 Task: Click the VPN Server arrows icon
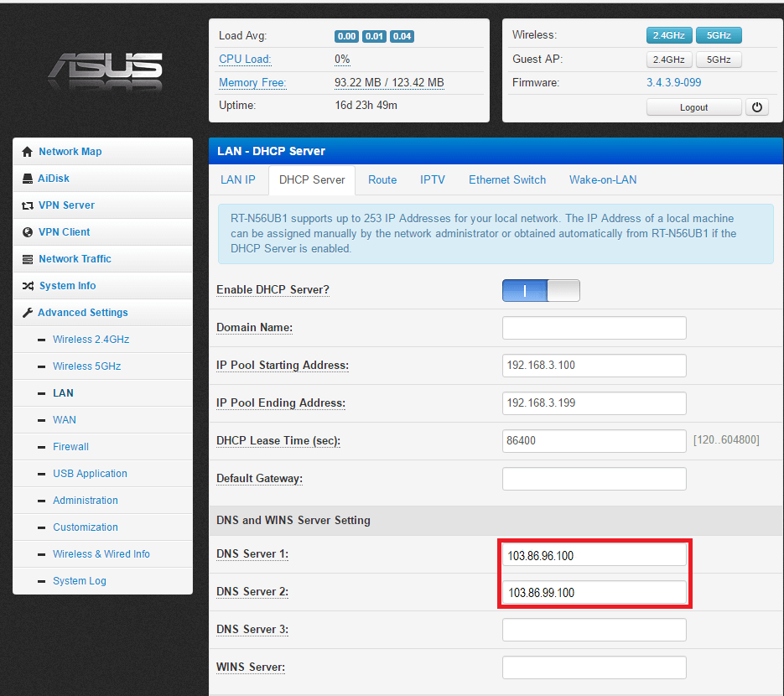point(28,205)
